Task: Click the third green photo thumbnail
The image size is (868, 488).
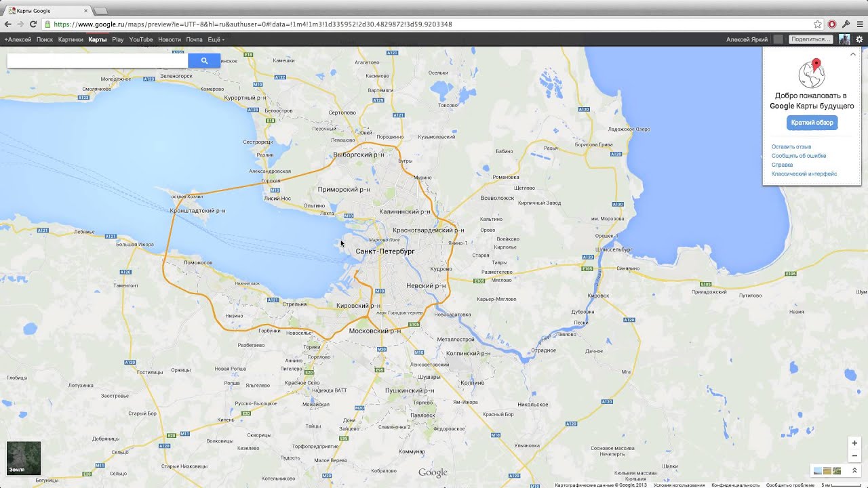Action: click(x=837, y=470)
